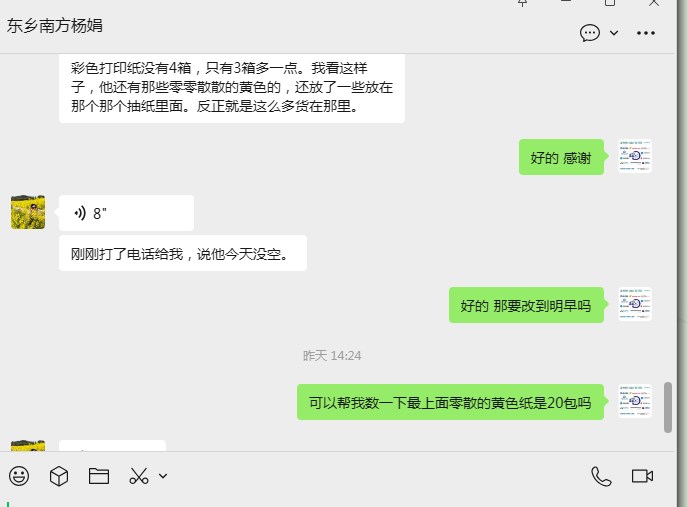Screen dimensions: 688x507
Task: Open the favorites cube icon
Action: (x=59, y=476)
